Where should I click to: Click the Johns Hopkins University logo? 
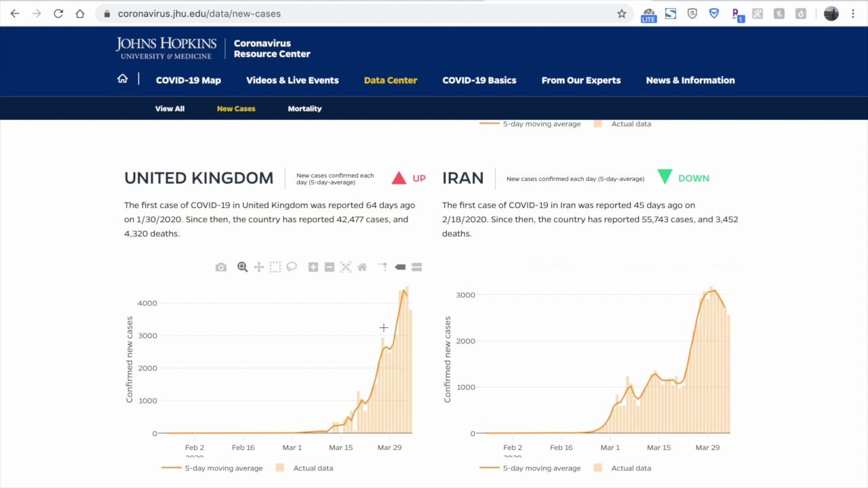coord(166,48)
